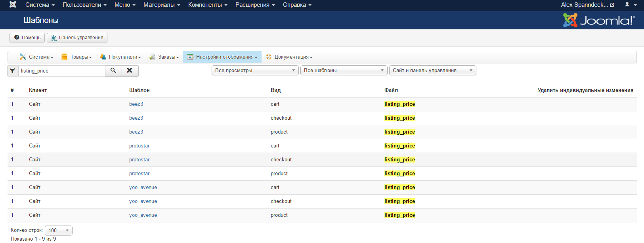The width and height of the screenshot is (644, 243).
Task: Open the Заказы orders menu
Action: click(164, 57)
